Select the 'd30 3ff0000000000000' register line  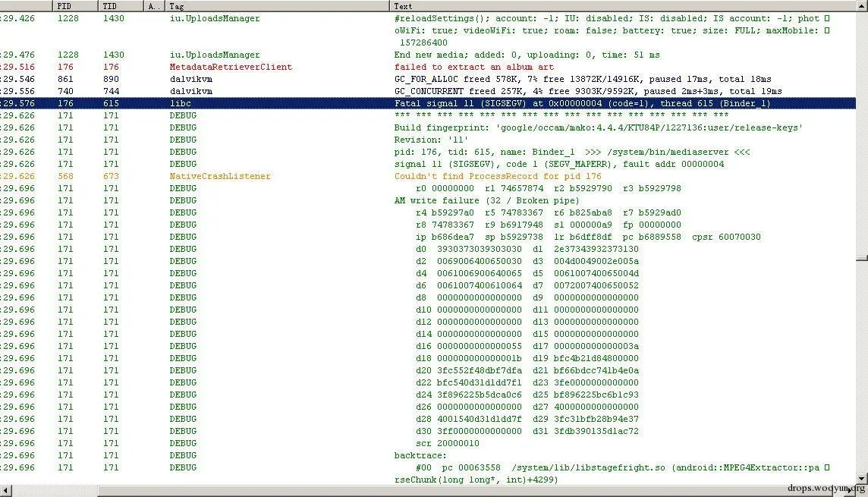pos(527,432)
